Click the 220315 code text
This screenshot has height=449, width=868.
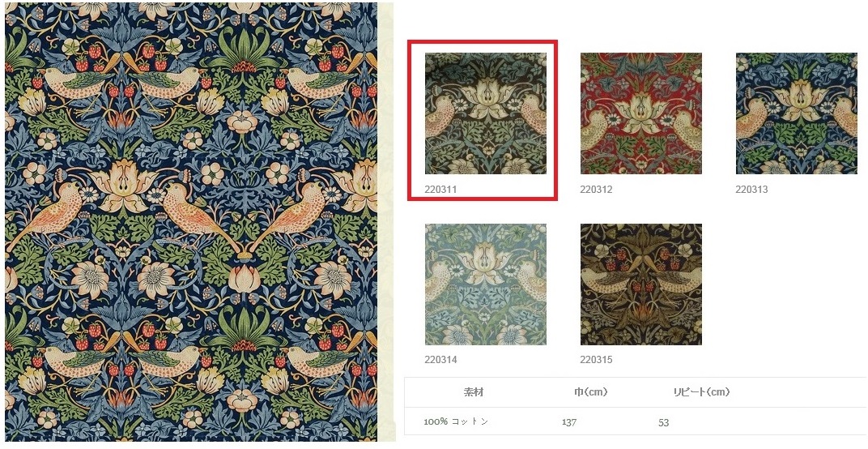[x=596, y=360]
